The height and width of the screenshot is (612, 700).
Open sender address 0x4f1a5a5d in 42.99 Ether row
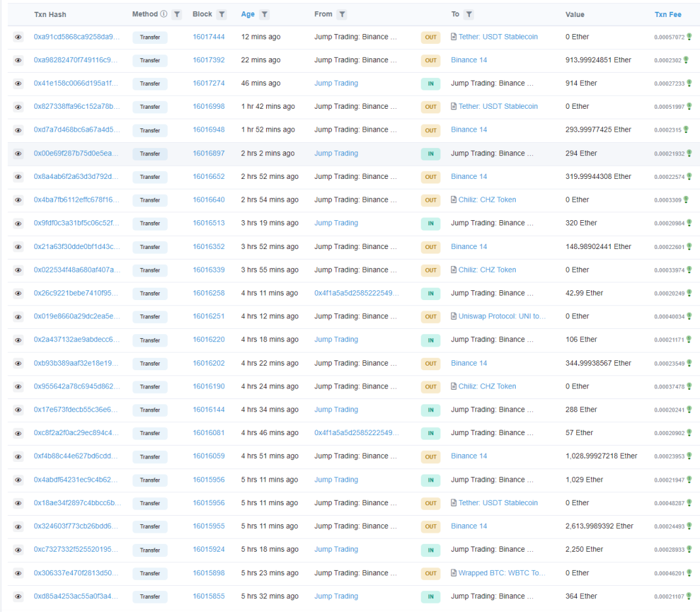[356, 293]
